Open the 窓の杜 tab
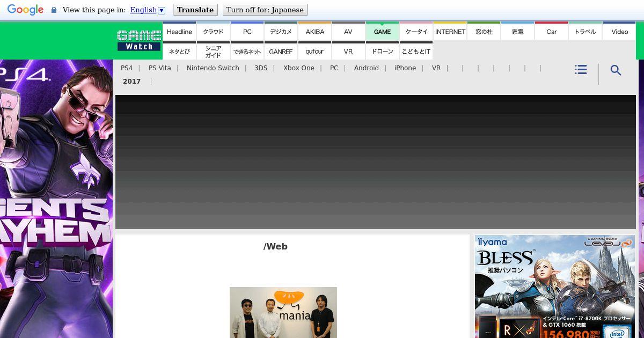 click(484, 31)
